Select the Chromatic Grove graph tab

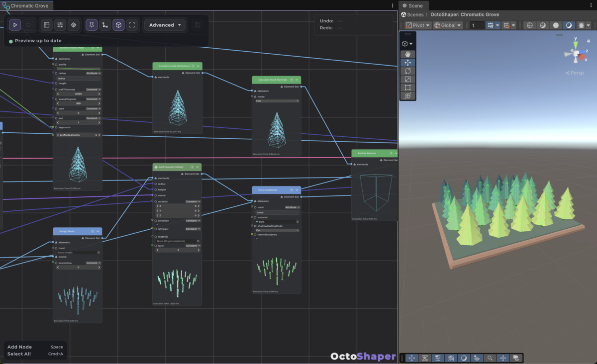click(x=28, y=5)
